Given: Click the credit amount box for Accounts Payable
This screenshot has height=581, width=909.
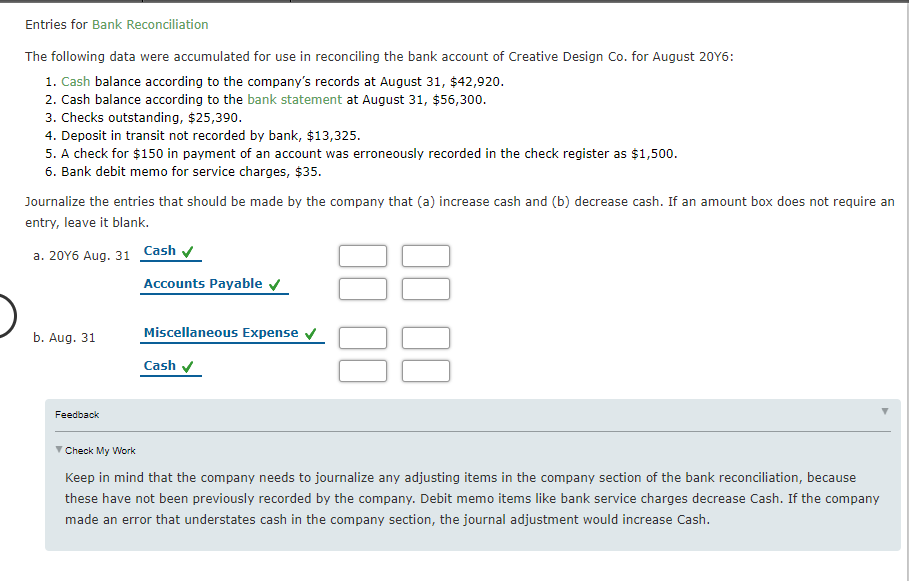Looking at the screenshot, I should 425,288.
